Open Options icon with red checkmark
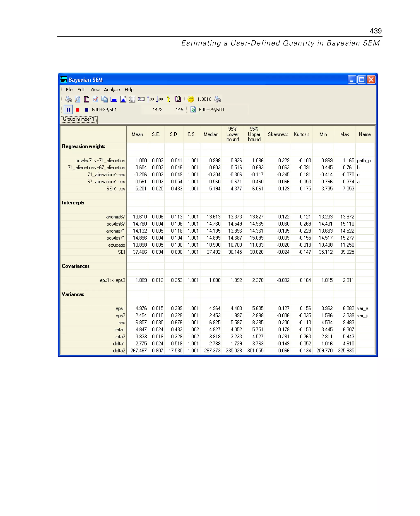420x516 pixels. (x=96, y=99)
